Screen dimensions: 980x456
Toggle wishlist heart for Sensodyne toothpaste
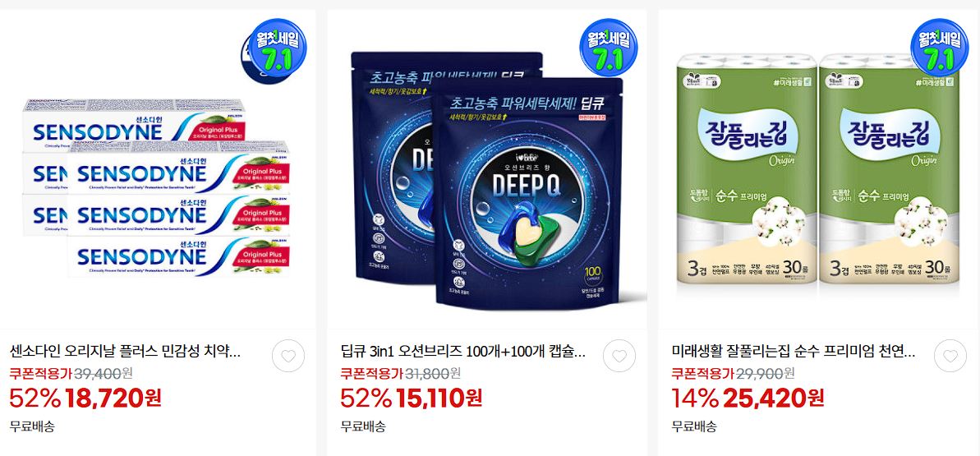point(288,356)
